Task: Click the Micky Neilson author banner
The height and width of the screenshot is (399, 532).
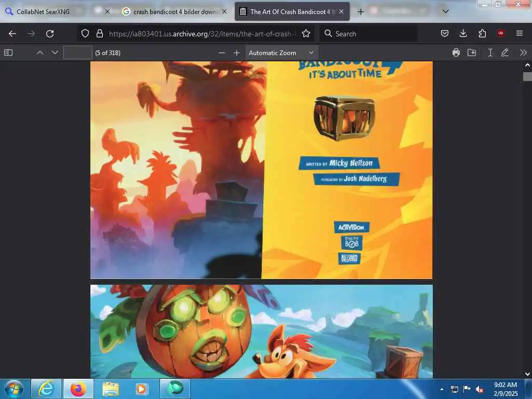Action: click(x=339, y=163)
